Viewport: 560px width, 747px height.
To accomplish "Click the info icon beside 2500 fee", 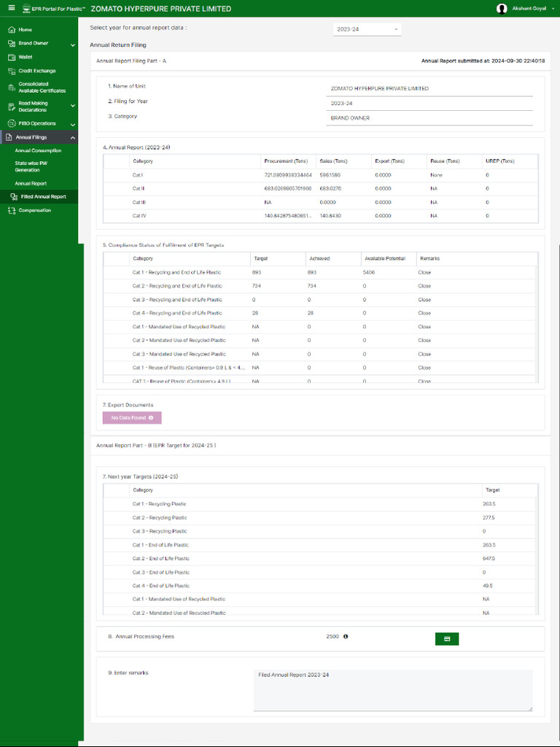I will 346,636.
